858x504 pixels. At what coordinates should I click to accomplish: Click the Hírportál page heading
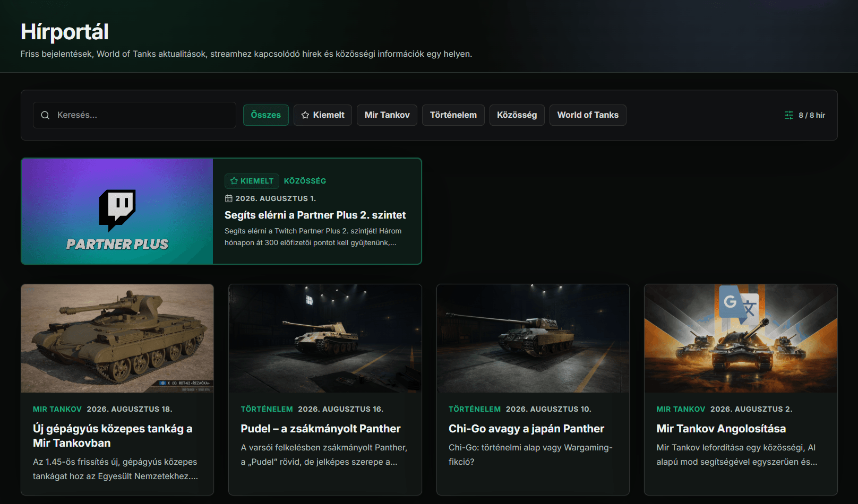pyautogui.click(x=65, y=32)
